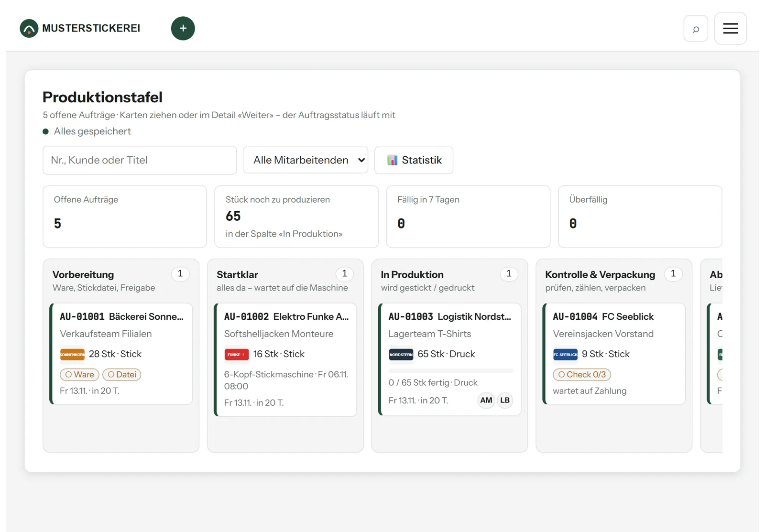Click the 'Alles gespeichert' status text
Image resolution: width=765 pixels, height=532 pixels.
click(x=92, y=131)
